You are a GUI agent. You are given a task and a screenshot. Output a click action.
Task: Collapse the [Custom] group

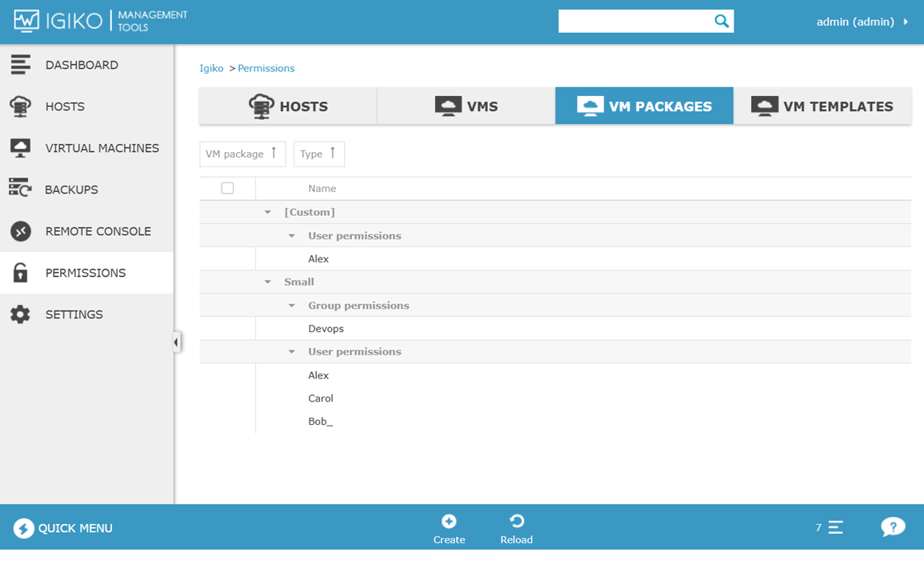click(x=268, y=212)
